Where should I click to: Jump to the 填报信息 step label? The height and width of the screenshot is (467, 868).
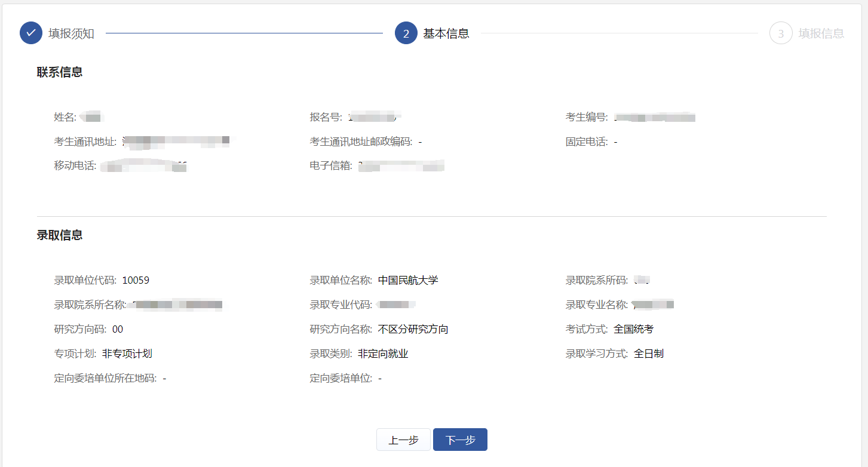821,33
